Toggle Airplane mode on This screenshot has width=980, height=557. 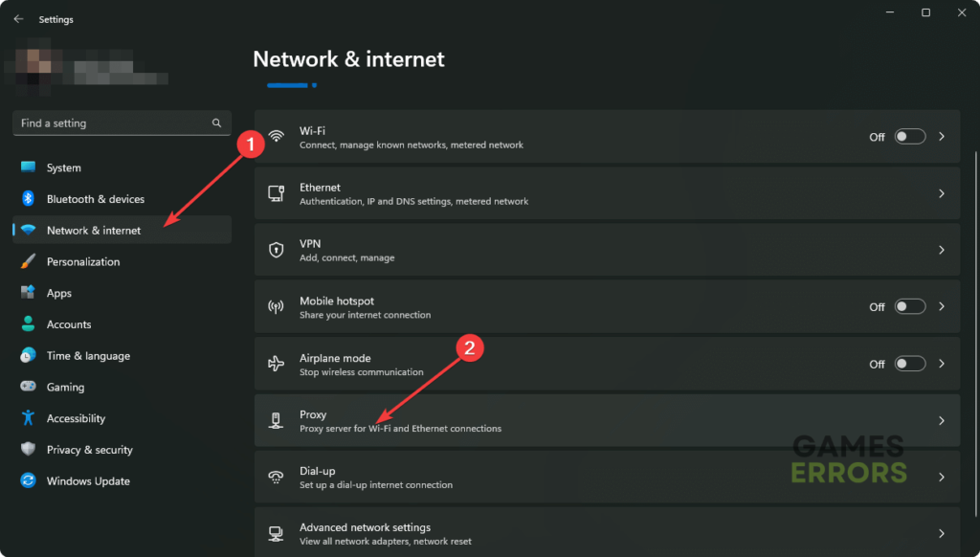pos(909,364)
